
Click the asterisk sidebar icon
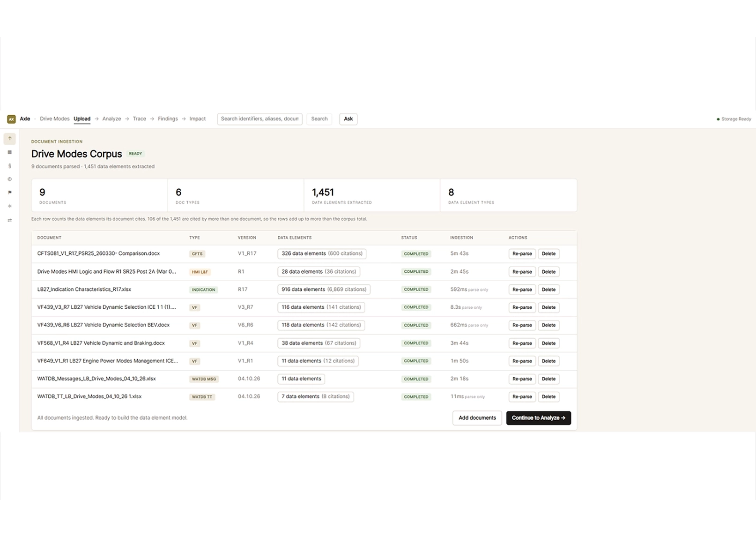(9, 206)
